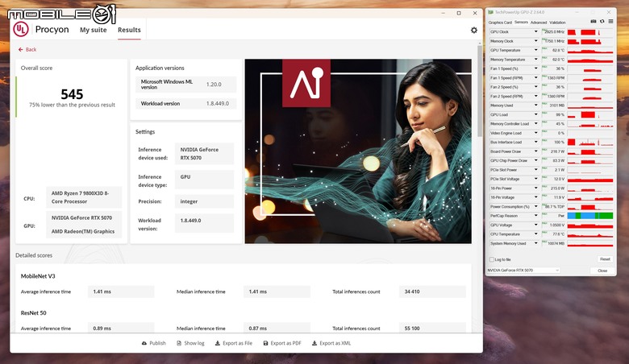This screenshot has width=629, height=364.
Task: Open Sensors tab in GPU-Z
Action: point(521,23)
